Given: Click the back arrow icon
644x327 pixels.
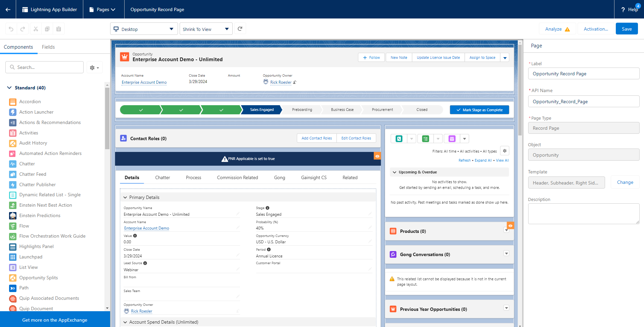Looking at the screenshot, I should 8,9.
